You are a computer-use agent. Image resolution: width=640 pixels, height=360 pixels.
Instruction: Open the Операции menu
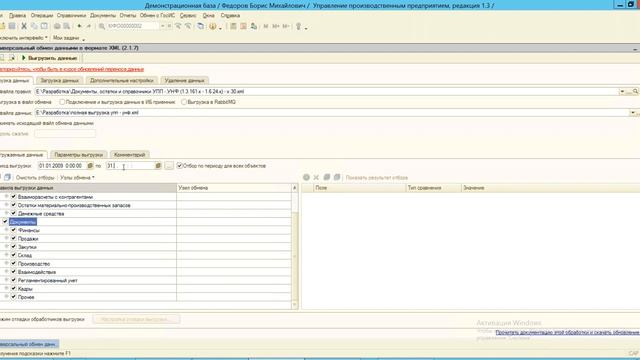(42, 16)
